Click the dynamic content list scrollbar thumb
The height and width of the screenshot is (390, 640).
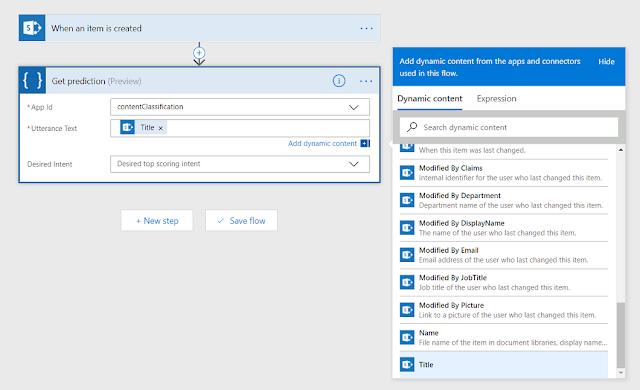(621, 335)
